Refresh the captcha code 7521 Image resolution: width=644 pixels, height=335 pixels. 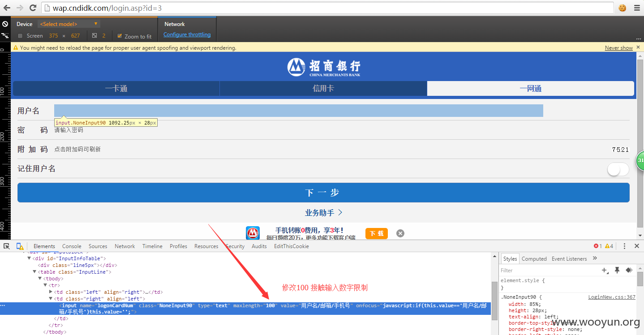pyautogui.click(x=620, y=150)
